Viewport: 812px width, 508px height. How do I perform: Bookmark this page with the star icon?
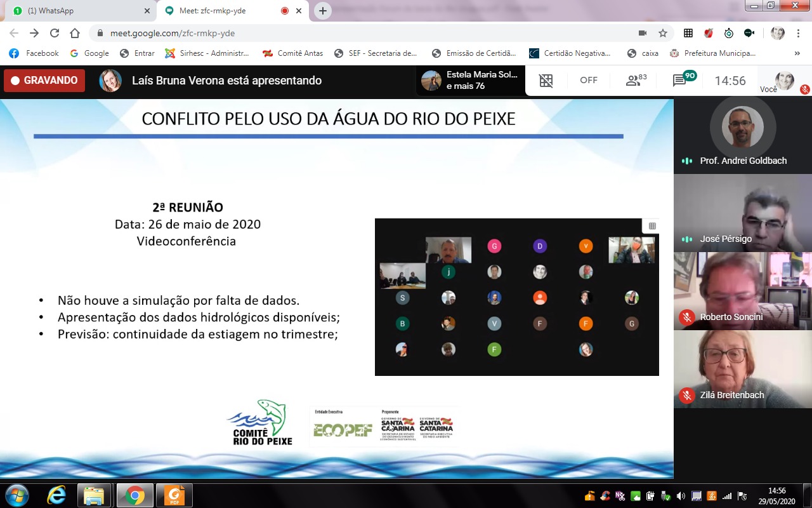pos(663,33)
